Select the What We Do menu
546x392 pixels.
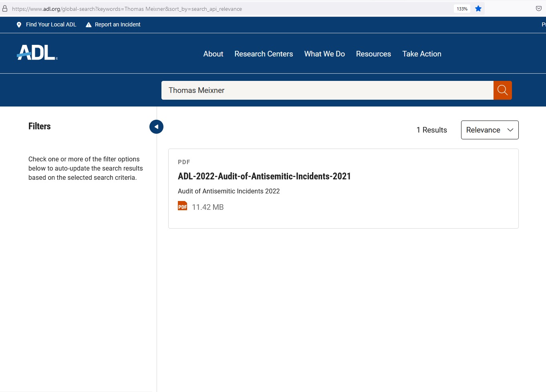(324, 54)
